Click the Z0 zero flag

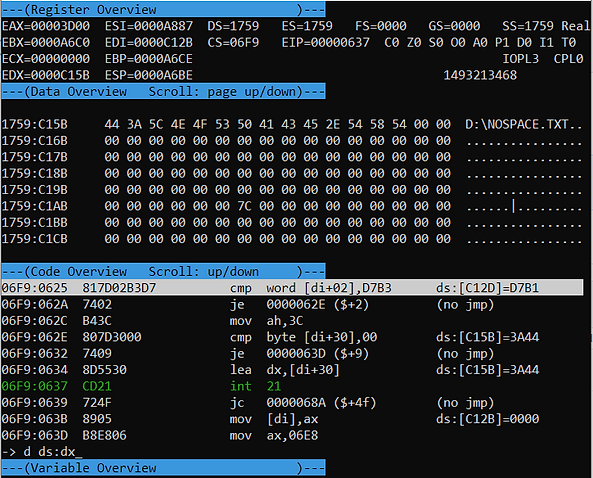[414, 42]
